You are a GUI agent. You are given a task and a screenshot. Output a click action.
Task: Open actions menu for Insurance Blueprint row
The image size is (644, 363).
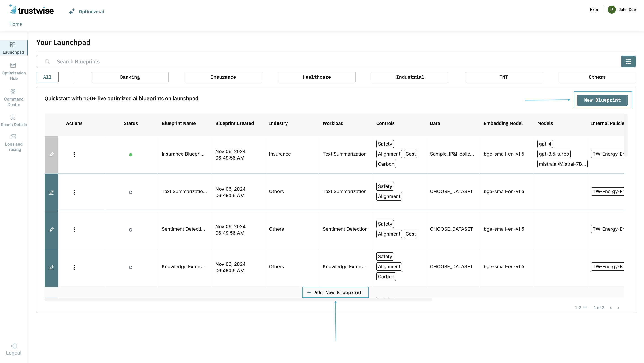[x=74, y=155]
